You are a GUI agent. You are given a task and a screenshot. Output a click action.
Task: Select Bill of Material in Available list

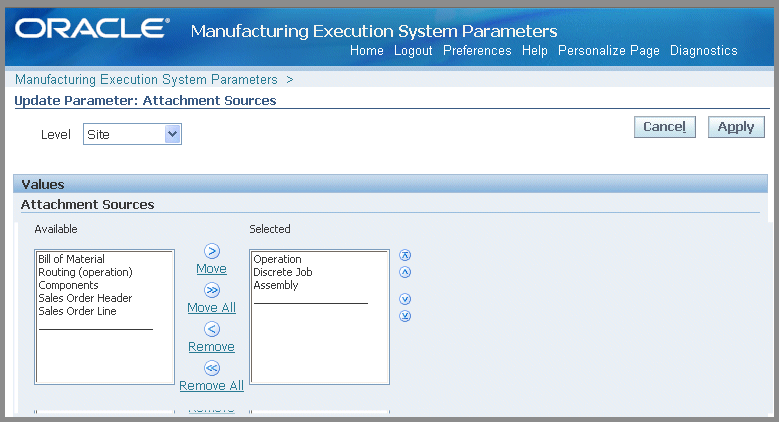point(72,259)
